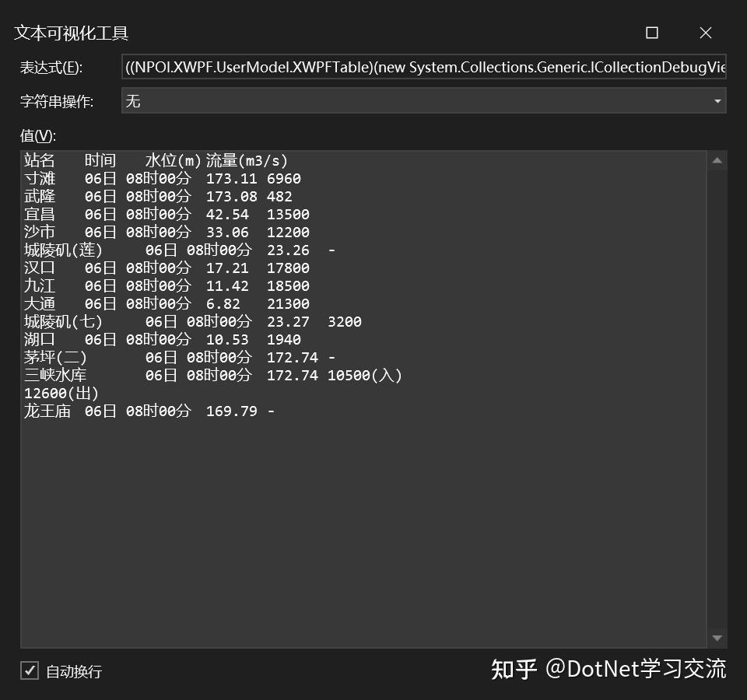Click the value 12200 in 沙市 row
The image size is (747, 700).
[288, 232]
